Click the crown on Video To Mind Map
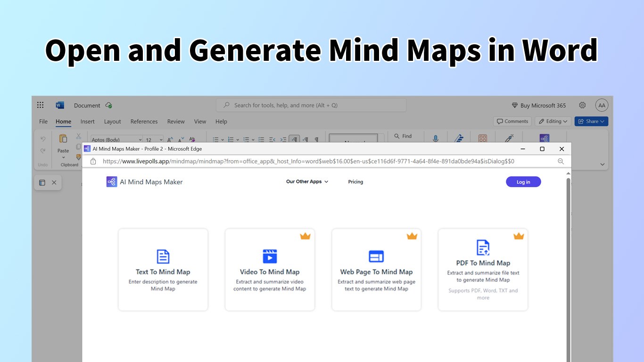Viewport: 644px width, 362px height. point(305,236)
